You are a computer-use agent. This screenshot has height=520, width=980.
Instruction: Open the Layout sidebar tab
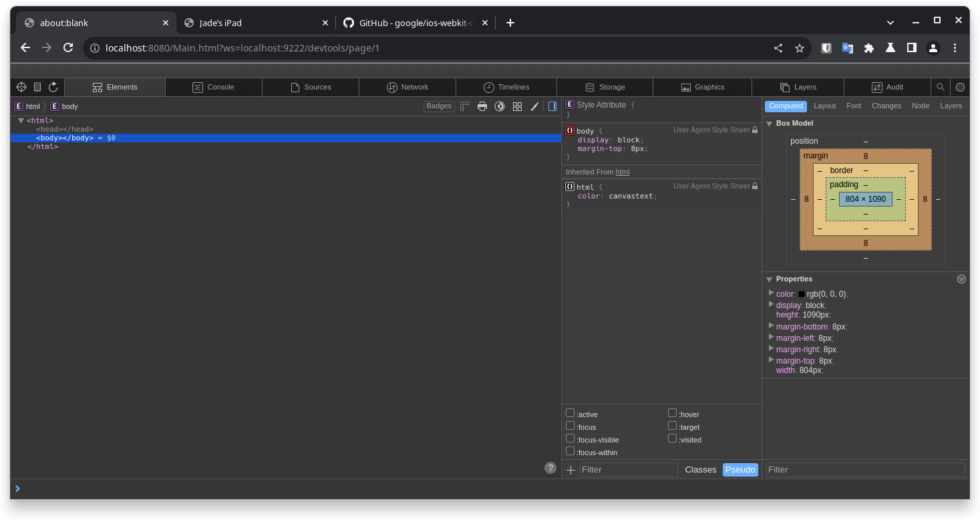[x=824, y=106]
